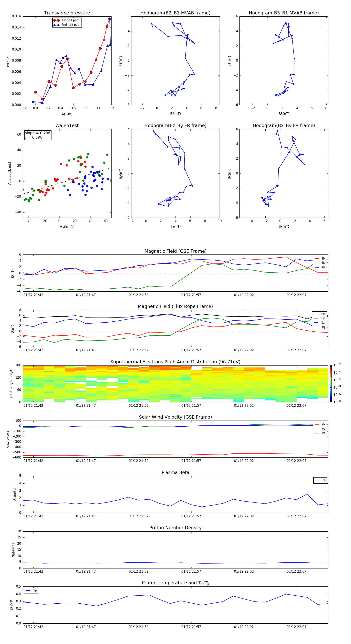Image resolution: width=351 pixels, height=644 pixels.
Task: Select the Bx' entry in Flux Rope legend
Action: (320, 314)
